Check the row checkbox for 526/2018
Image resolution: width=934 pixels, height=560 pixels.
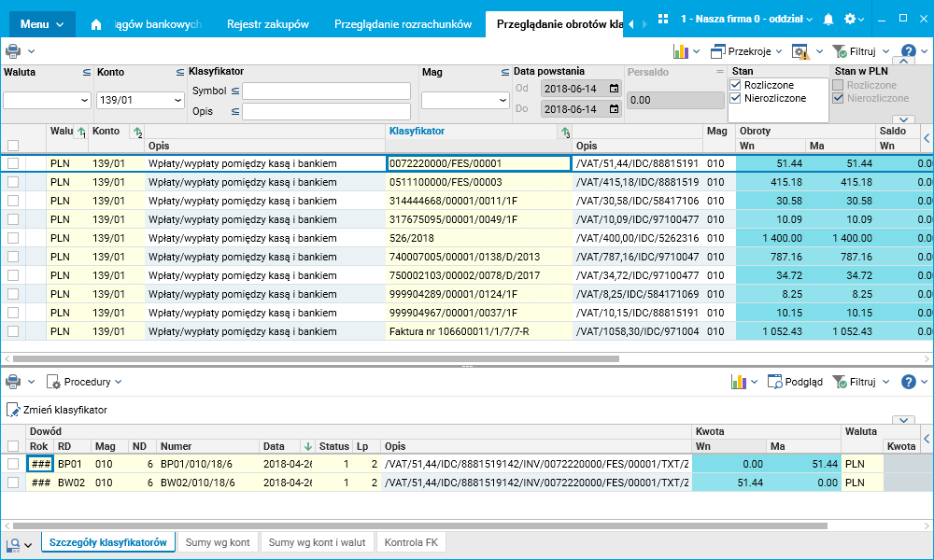click(13, 238)
